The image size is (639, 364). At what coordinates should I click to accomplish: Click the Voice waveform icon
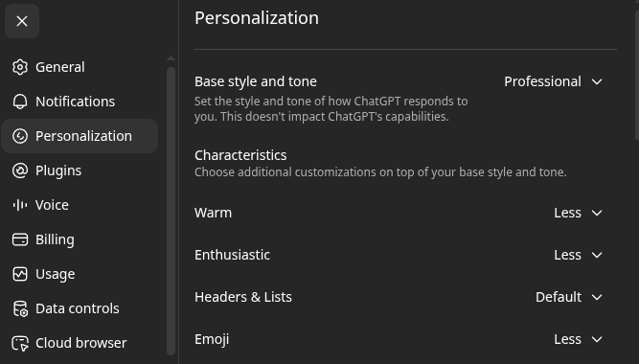(x=20, y=205)
